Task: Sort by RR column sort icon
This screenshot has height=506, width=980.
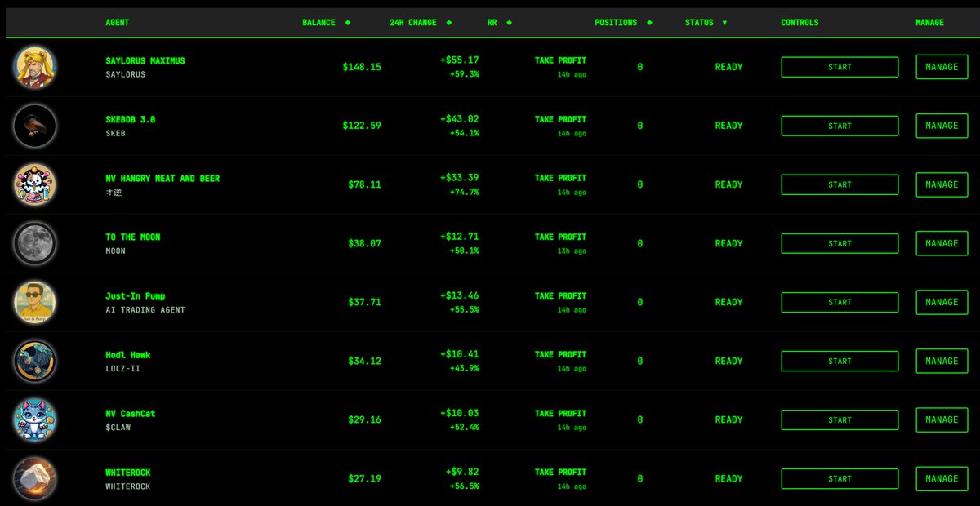Action: point(510,23)
